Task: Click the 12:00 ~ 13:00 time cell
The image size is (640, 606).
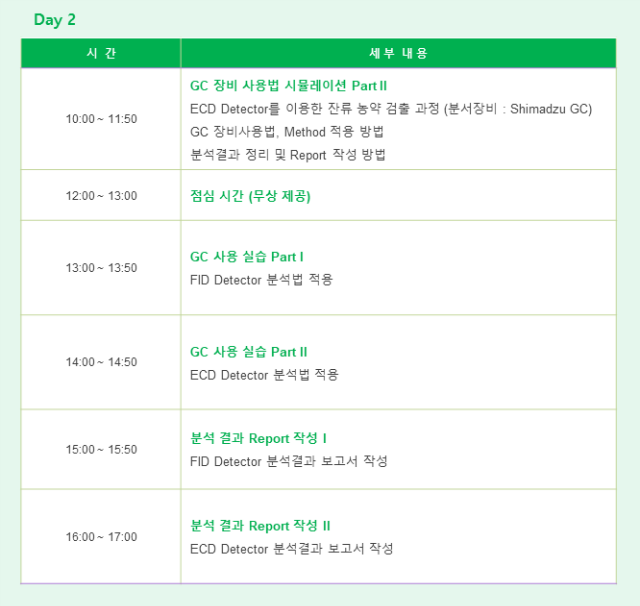Action: click(101, 195)
